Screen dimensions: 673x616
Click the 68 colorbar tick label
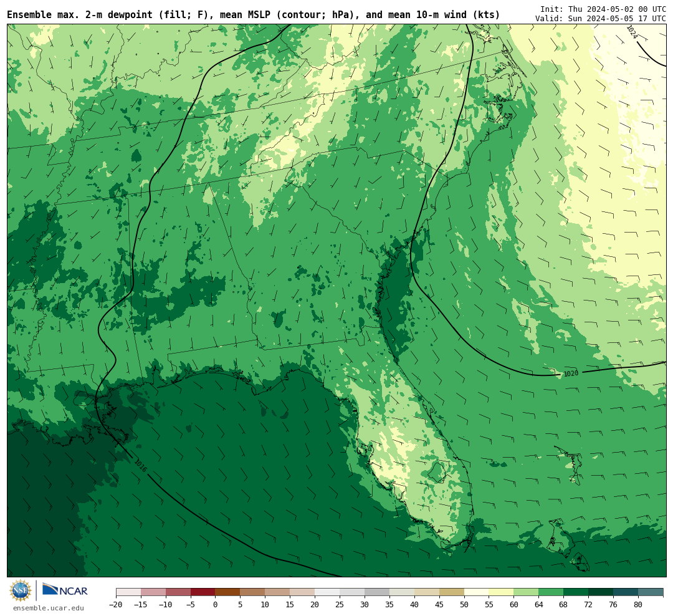tap(563, 605)
